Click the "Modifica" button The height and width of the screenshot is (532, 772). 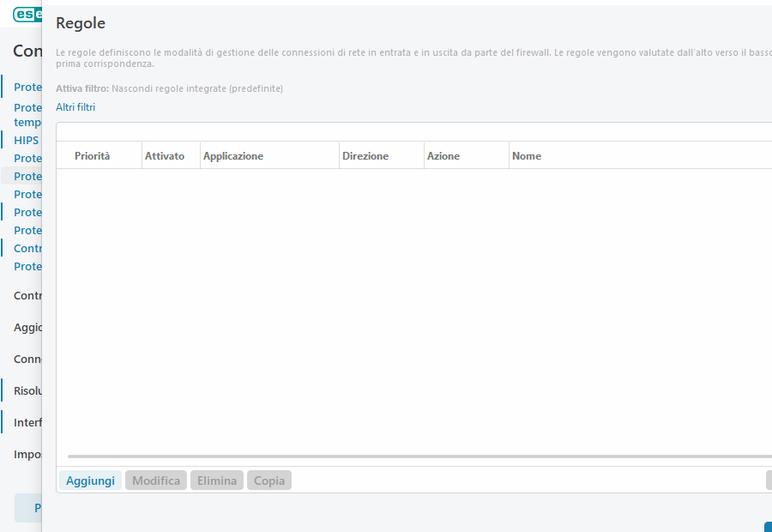click(x=155, y=480)
